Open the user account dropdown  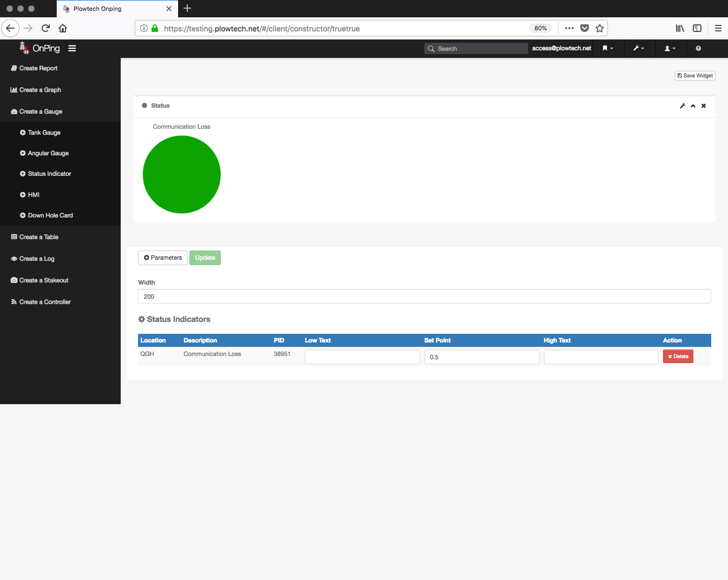click(x=670, y=49)
